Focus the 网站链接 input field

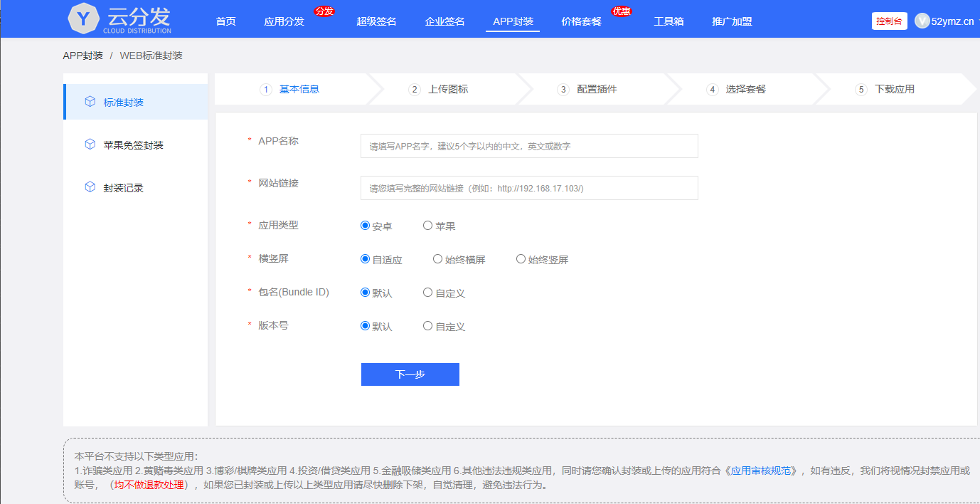(529, 188)
